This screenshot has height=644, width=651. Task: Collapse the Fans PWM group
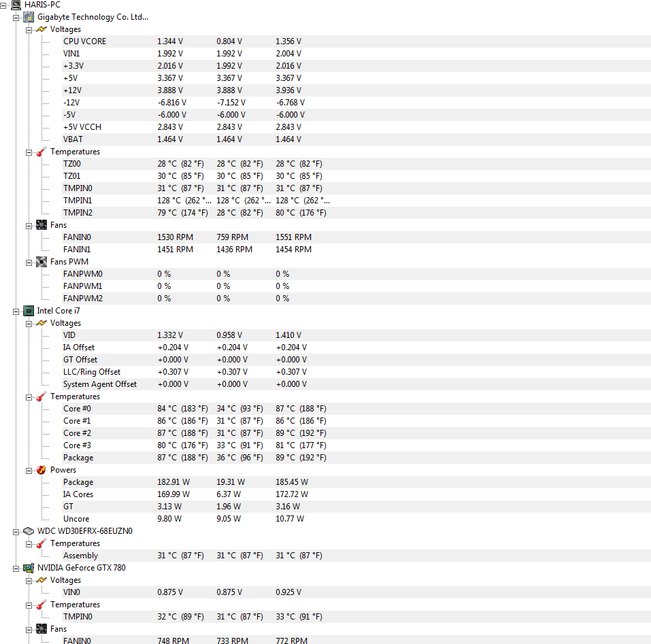[x=29, y=262]
